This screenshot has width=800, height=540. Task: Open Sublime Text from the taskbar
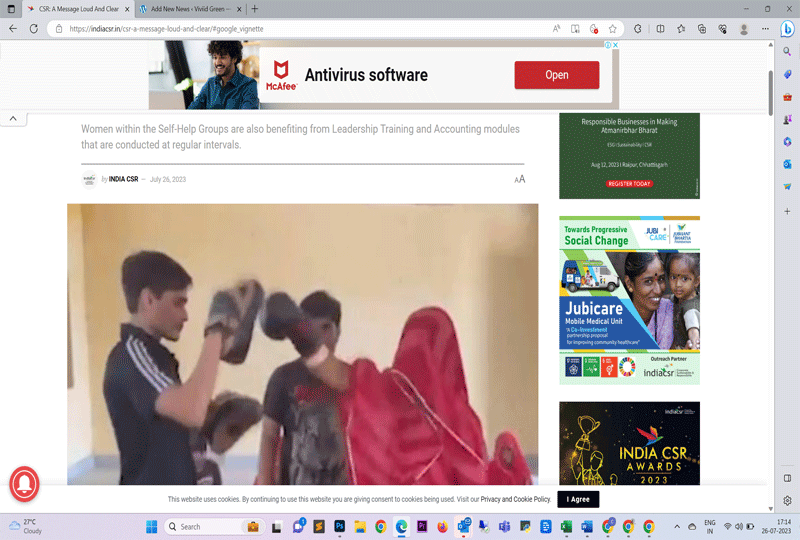click(x=319, y=526)
